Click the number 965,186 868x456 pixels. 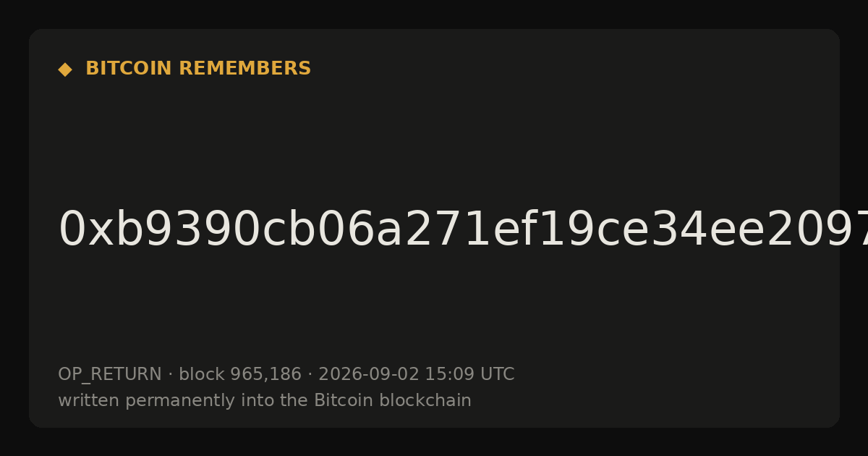[x=265, y=375]
